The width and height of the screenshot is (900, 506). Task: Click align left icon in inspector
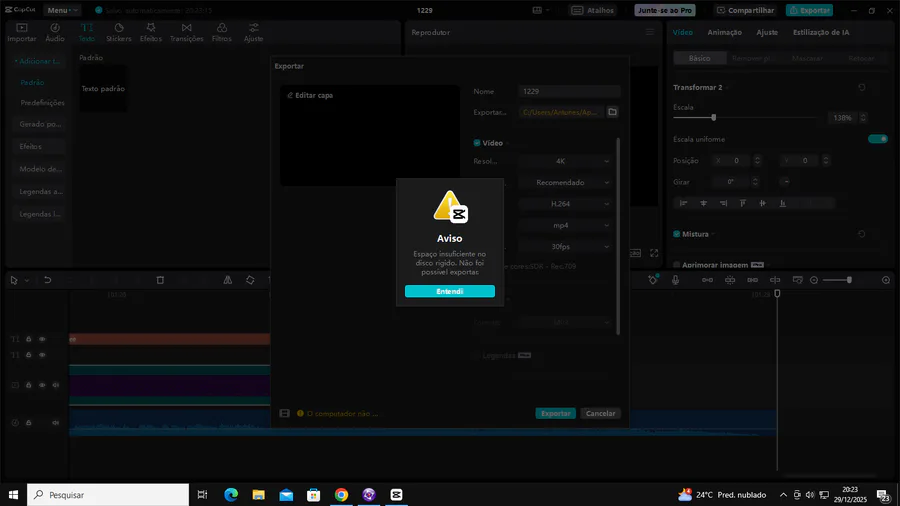[683, 203]
